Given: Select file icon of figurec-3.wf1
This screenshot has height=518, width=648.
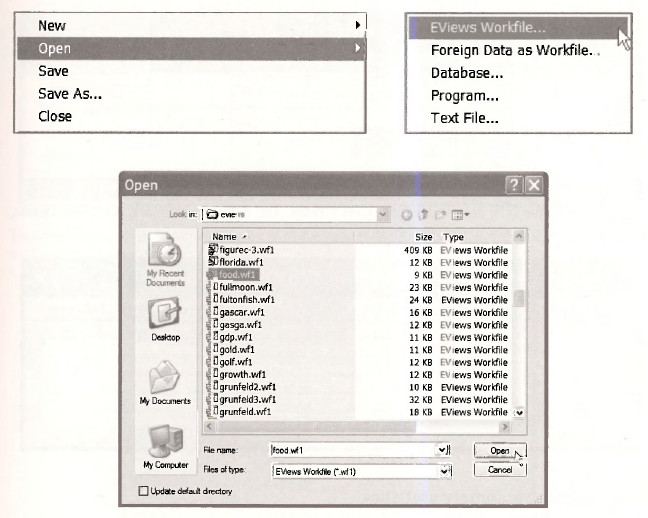Looking at the screenshot, I should pyautogui.click(x=213, y=249).
